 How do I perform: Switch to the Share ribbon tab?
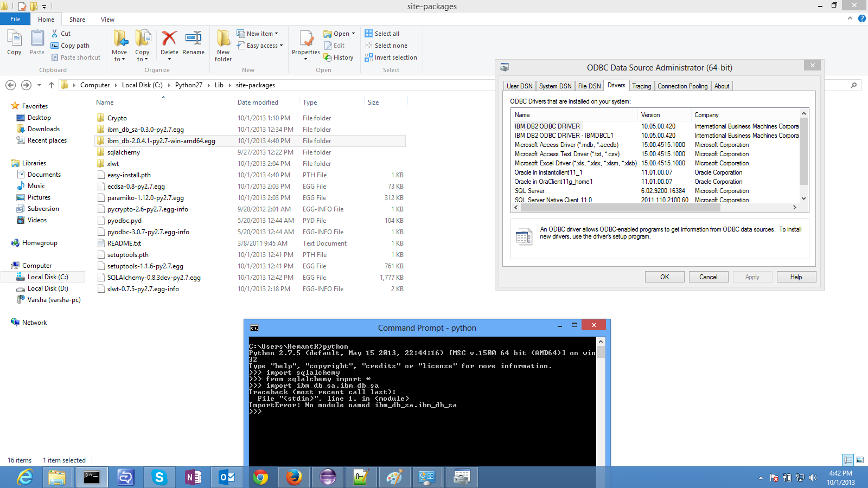[x=77, y=20]
